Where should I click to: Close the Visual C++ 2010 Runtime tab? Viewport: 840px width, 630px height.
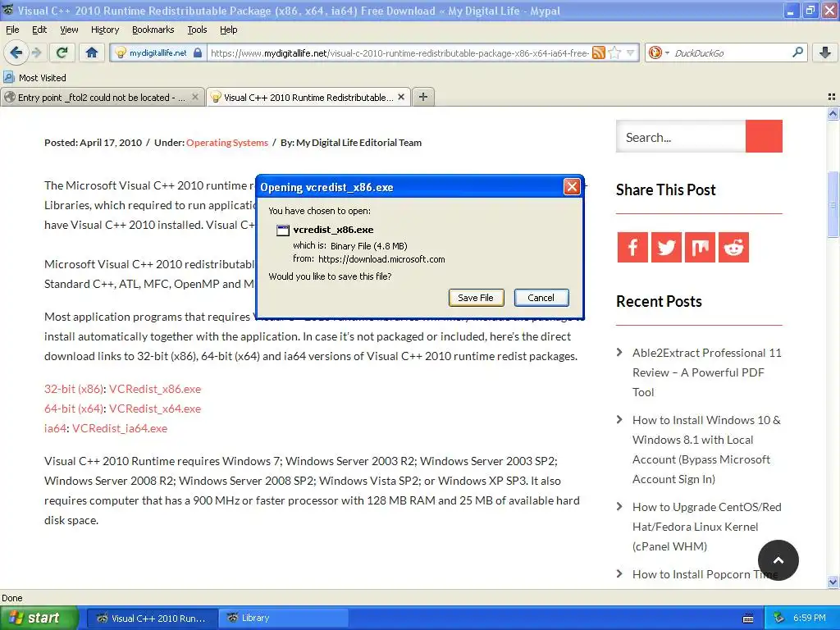click(x=400, y=97)
